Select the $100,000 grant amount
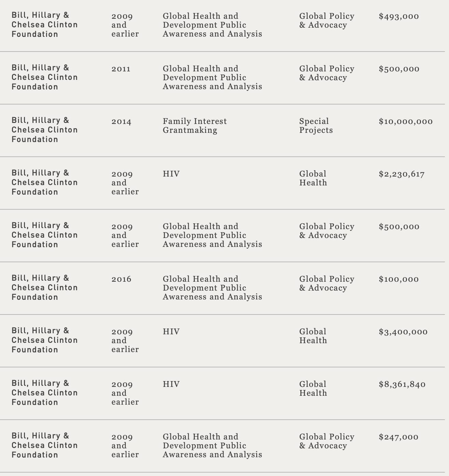 398,279
